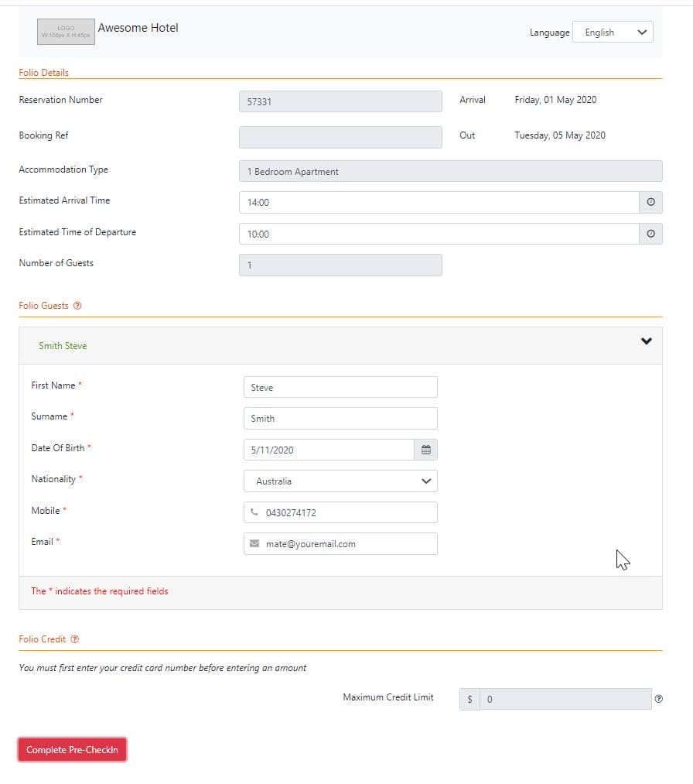Click the envelope icon in the Email field
The image size is (693, 784).
click(254, 543)
